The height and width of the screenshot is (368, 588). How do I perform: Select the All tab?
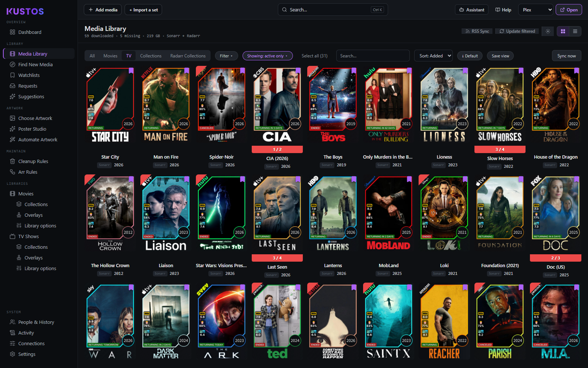92,56
